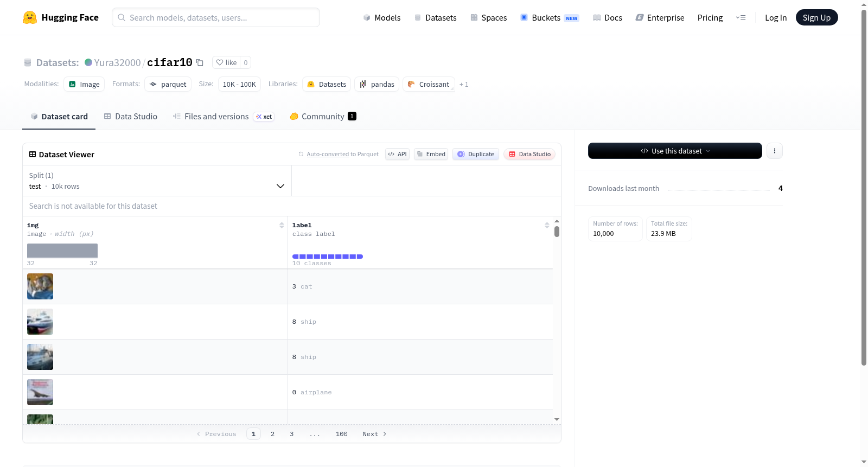Open the more options three-dot menu
Screen dimensions: 868x467
[x=775, y=151]
